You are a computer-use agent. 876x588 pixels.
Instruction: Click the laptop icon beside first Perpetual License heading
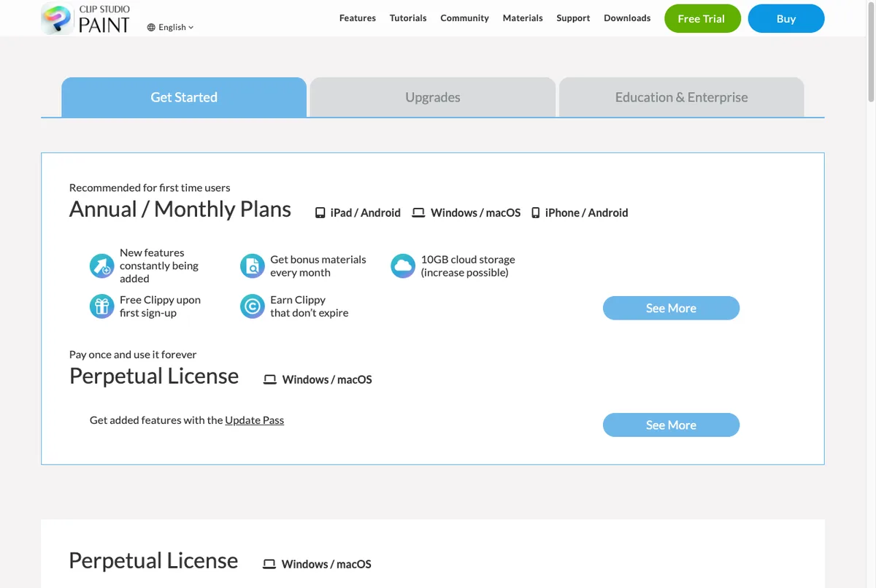[270, 379]
